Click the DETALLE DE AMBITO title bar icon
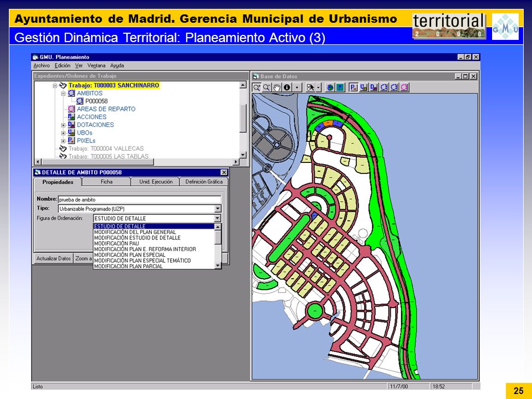 coord(38,172)
